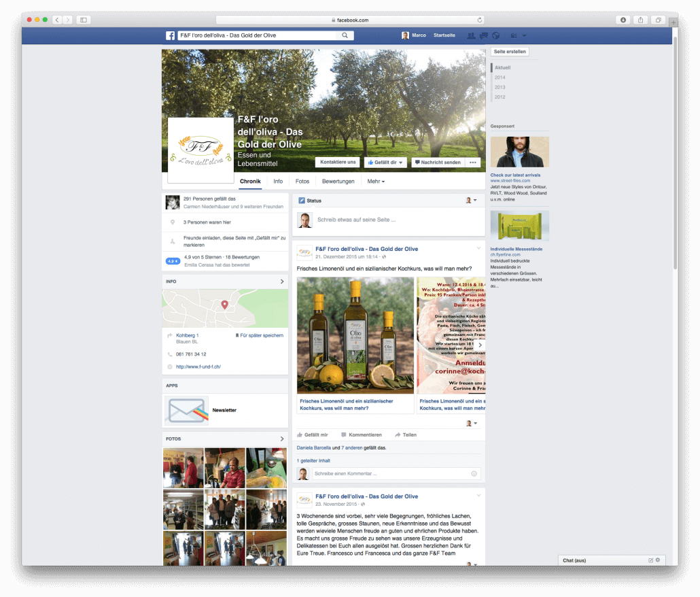Go forward with Safari's forward arrow
700x597 pixels.
click(67, 20)
